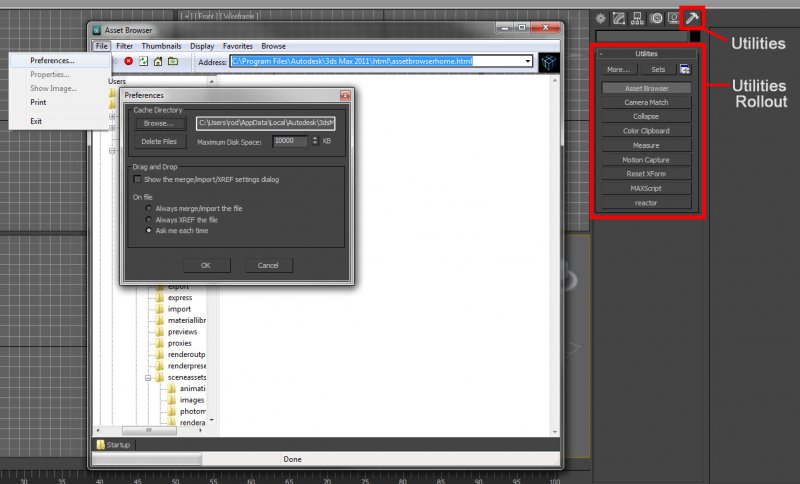Screen dimensions: 800x484
Task: Click Cancel in Preferences dialog
Action: point(268,265)
